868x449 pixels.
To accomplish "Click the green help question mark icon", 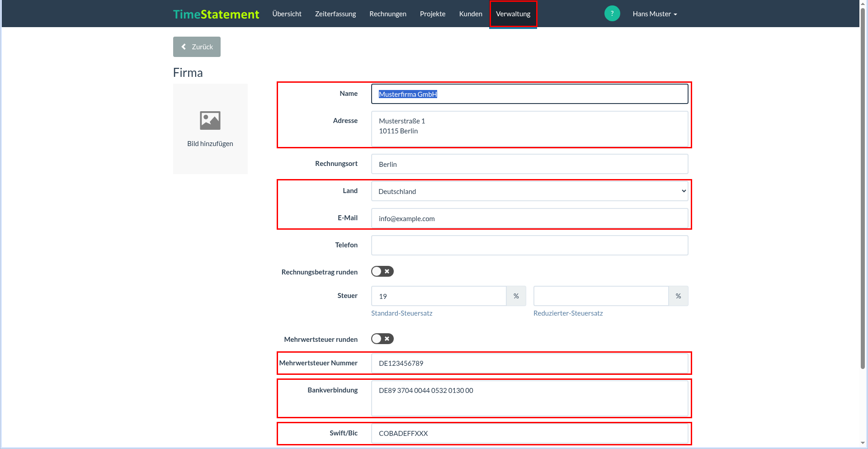I will click(x=612, y=14).
